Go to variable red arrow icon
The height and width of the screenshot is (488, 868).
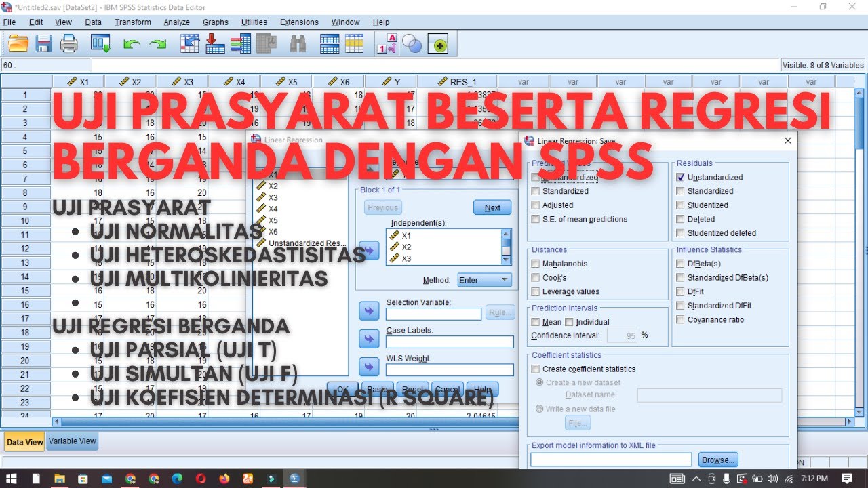coord(215,44)
